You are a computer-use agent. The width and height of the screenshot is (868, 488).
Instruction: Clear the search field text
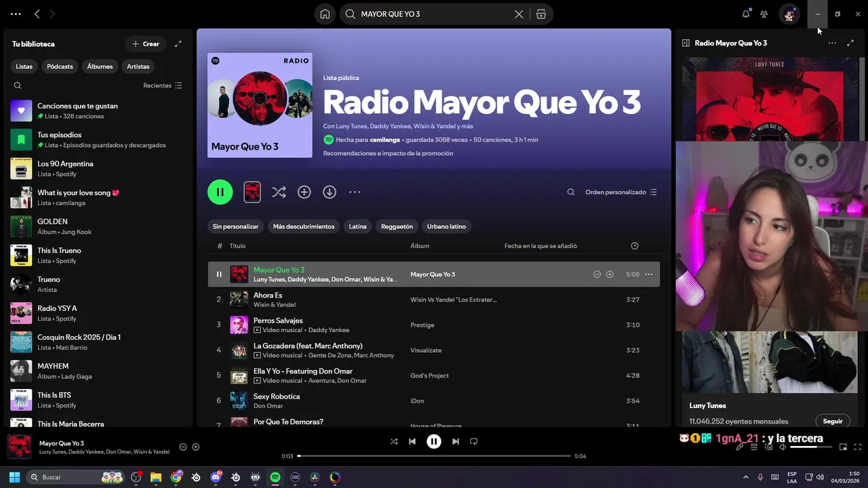pyautogui.click(x=519, y=14)
